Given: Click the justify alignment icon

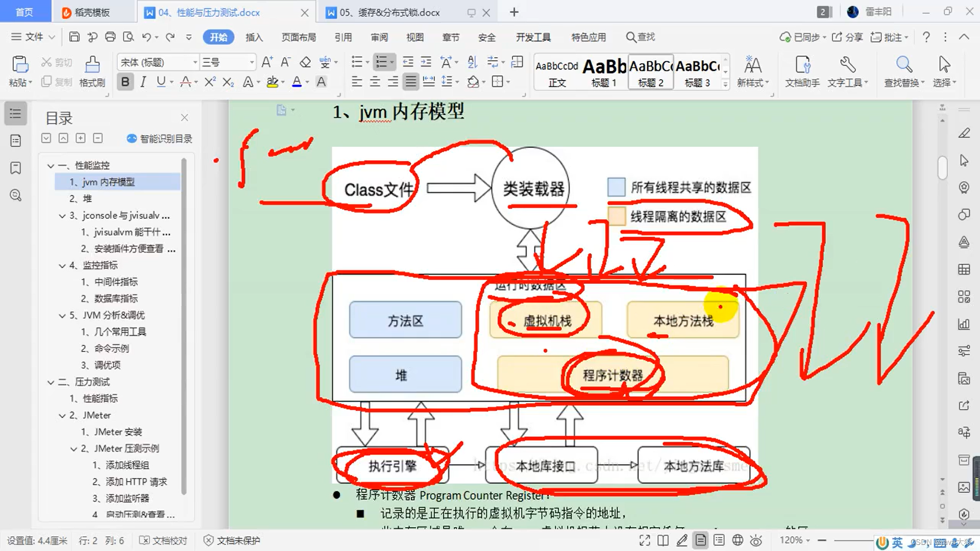Looking at the screenshot, I should [410, 82].
